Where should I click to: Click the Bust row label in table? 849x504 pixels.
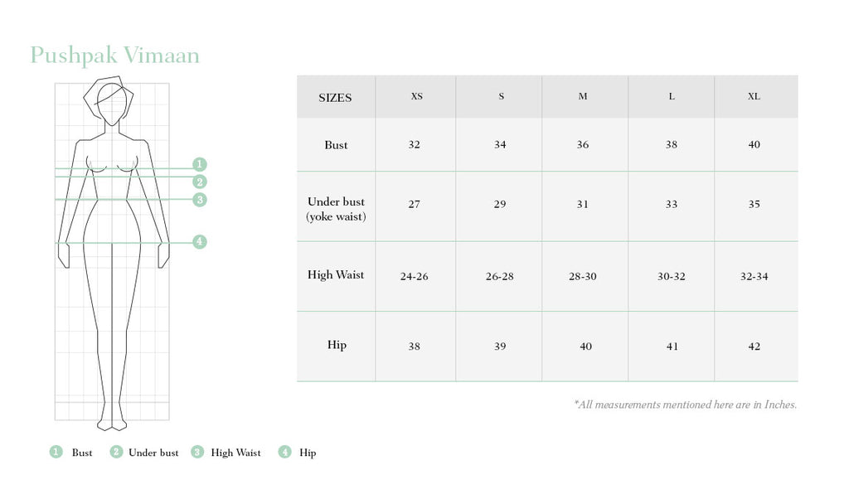tap(336, 145)
